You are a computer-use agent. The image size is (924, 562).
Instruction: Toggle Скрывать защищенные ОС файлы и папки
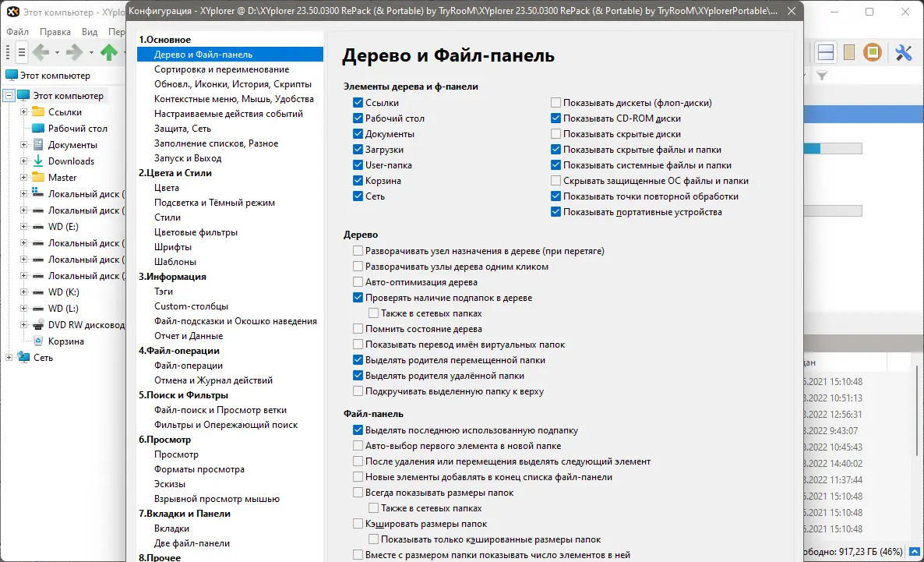(x=555, y=181)
